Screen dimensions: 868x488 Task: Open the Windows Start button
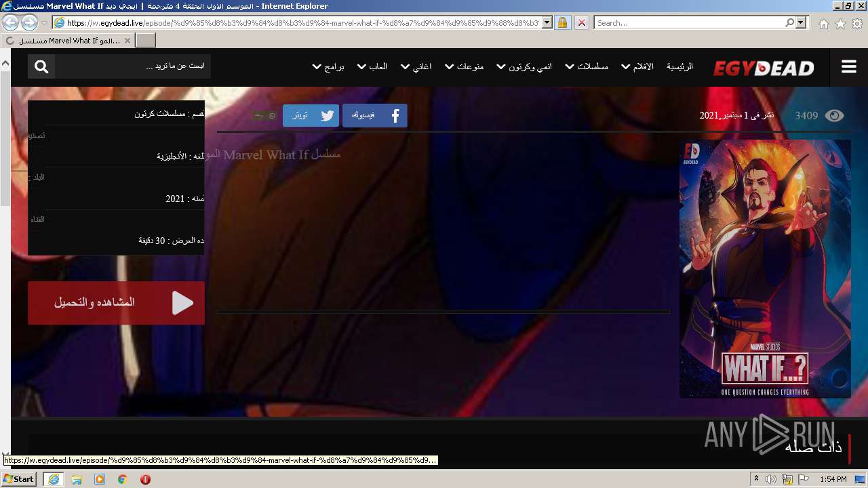(20, 479)
